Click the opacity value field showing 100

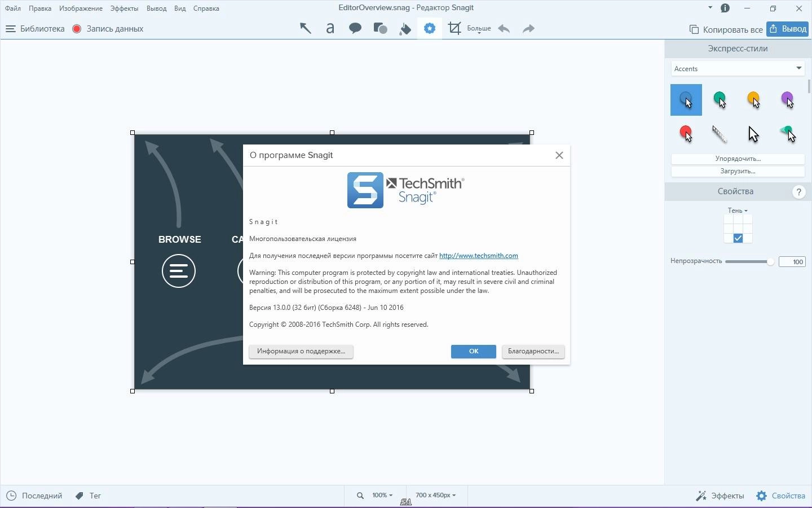pyautogui.click(x=792, y=261)
